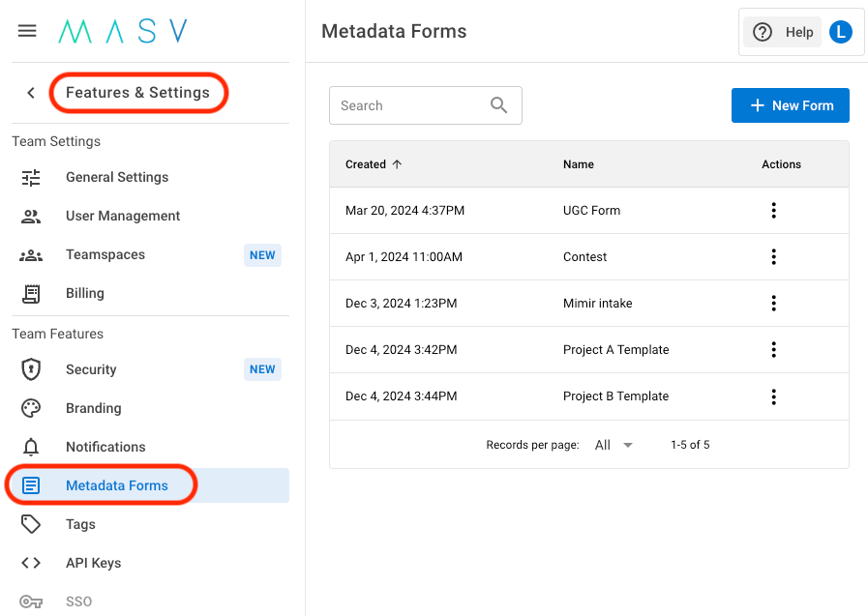Open actions menu for Mimir intake
The height and width of the screenshot is (616, 868).
pyautogui.click(x=774, y=303)
